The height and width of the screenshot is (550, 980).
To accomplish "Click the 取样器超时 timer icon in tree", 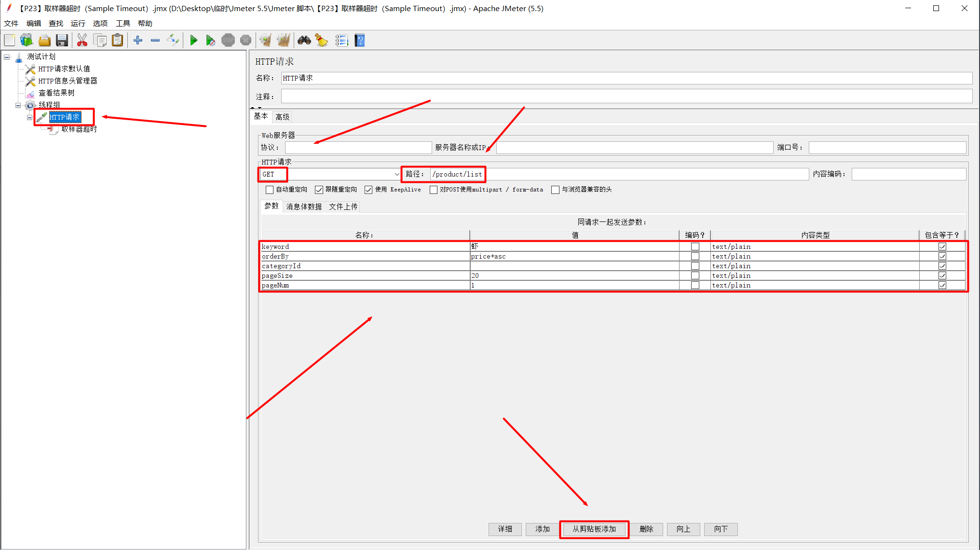I will tap(53, 129).
